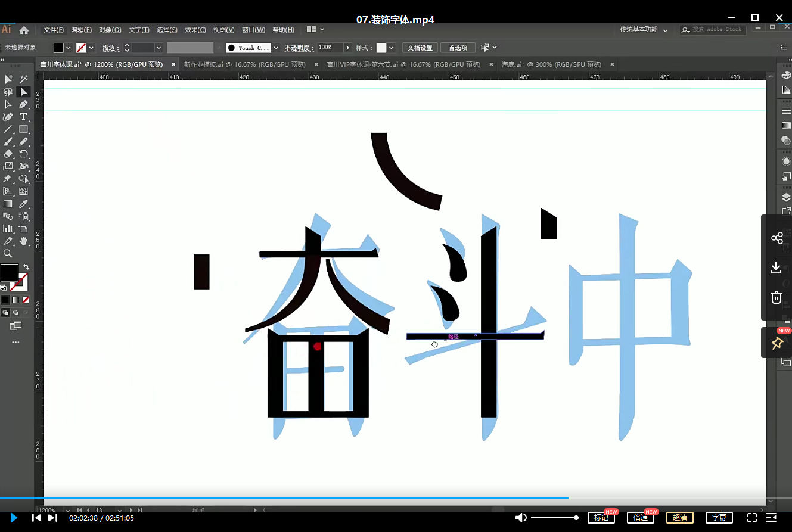Viewport: 792px width, 532px height.
Task: Mute the video volume speaker
Action: click(521, 518)
